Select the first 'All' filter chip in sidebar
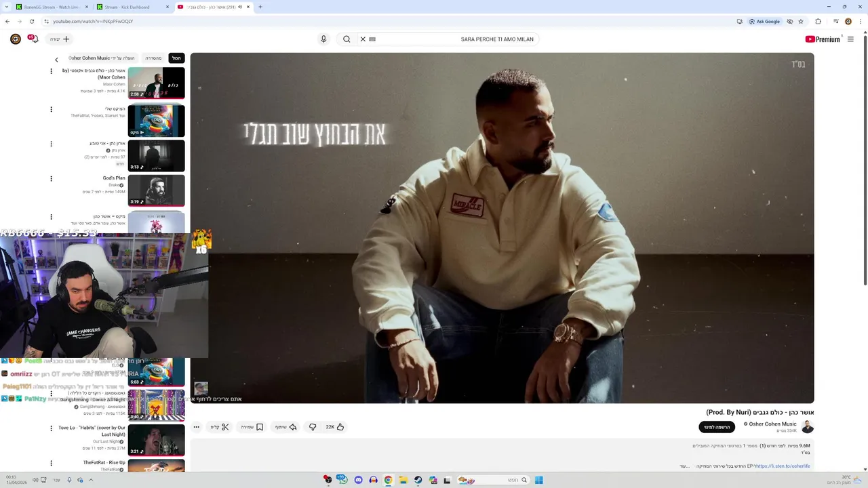Viewport: 868px width, 488px height. click(176, 58)
